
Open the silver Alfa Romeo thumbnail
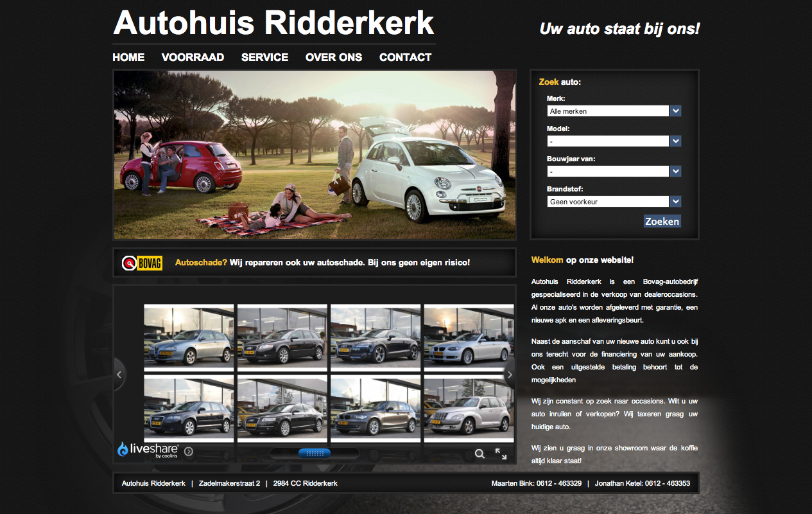[x=189, y=338]
